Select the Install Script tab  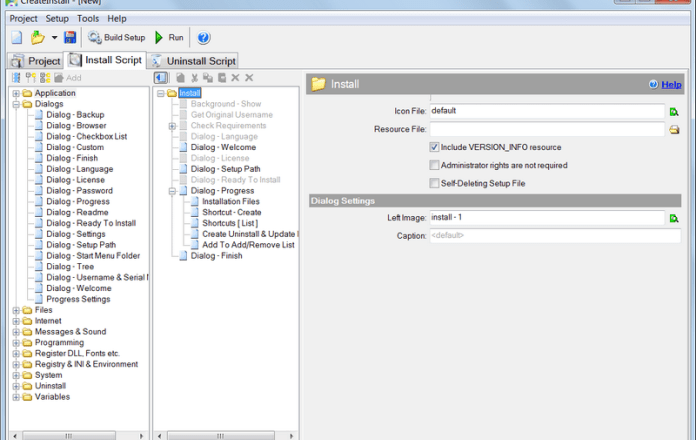pyautogui.click(x=105, y=60)
